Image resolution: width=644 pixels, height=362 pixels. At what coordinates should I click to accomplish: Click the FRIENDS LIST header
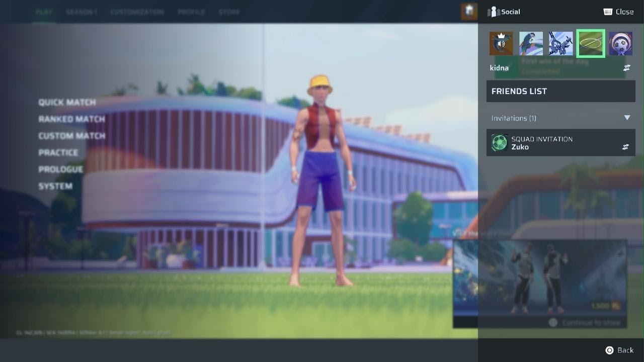click(561, 92)
